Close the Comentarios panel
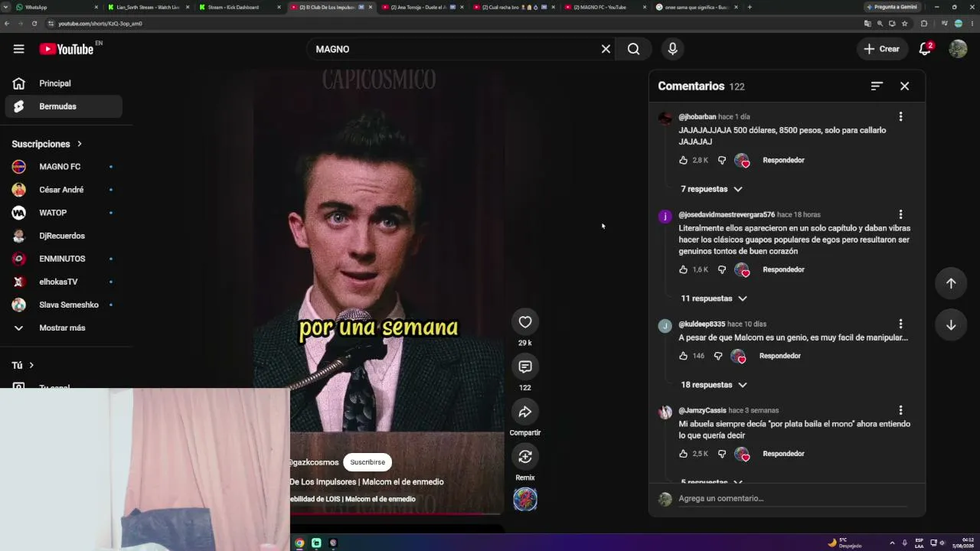The image size is (980, 551). point(904,86)
